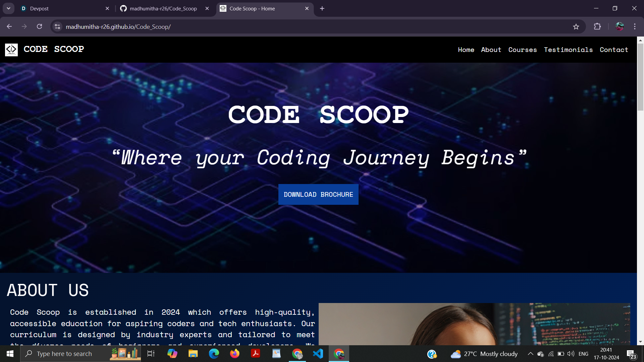Image resolution: width=644 pixels, height=362 pixels.
Task: Open Visual Studio Code from taskbar
Action: tap(318, 354)
